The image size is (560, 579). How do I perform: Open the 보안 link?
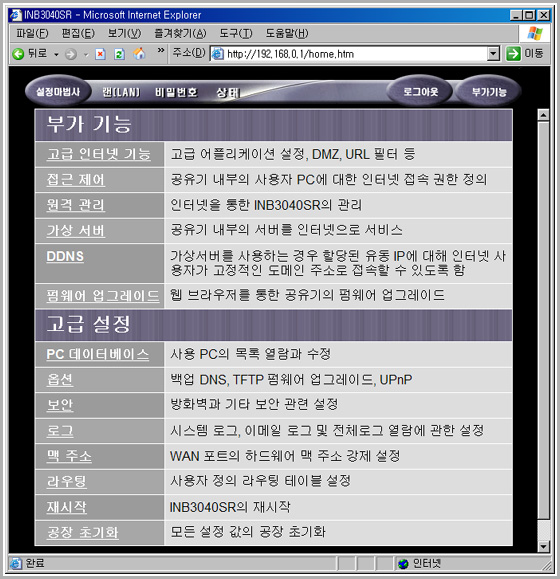[60, 405]
